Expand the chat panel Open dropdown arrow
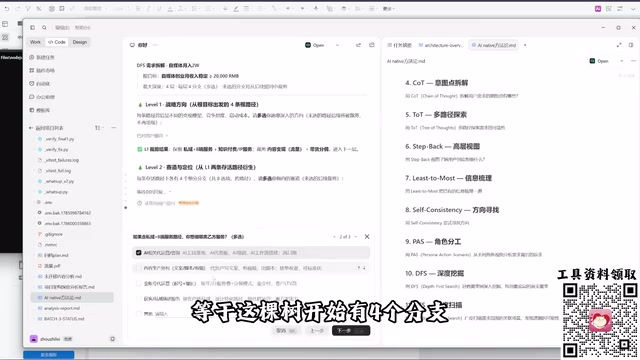The height and width of the screenshot is (360, 640). pyautogui.click(x=337, y=45)
